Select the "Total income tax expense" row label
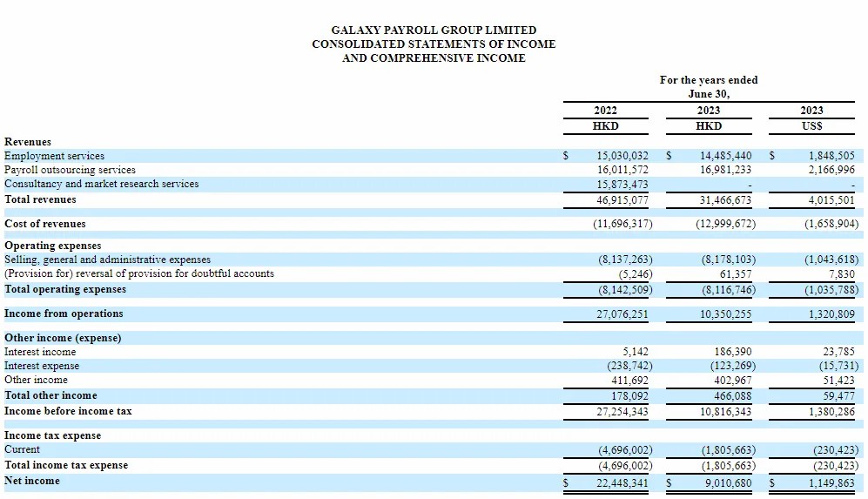The width and height of the screenshot is (868, 499). click(66, 465)
